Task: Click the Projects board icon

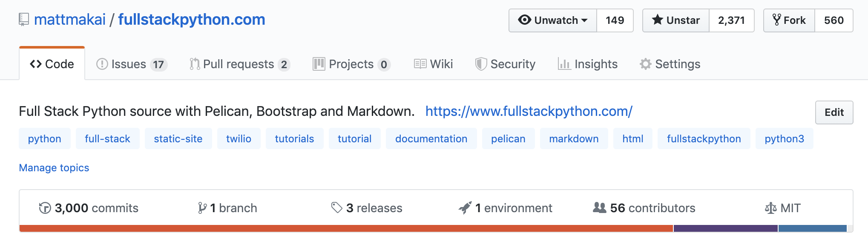Action: 319,64
